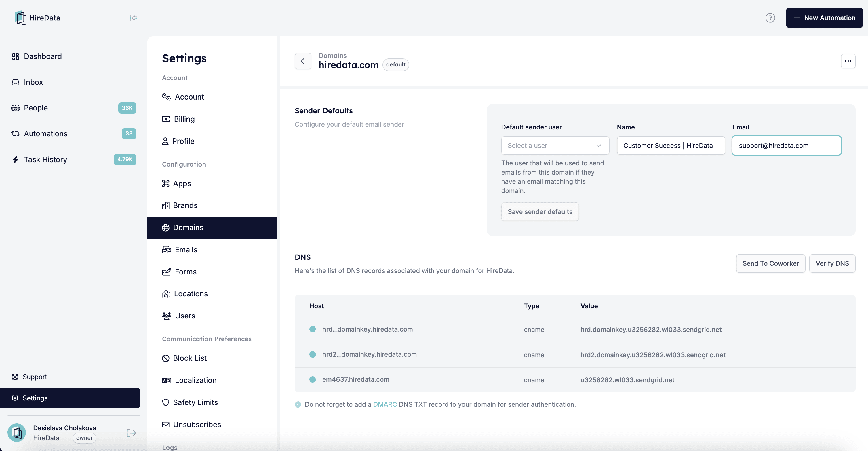Viewport: 868px width, 451px height.
Task: Click the logout icon next to Desislava Cholakova
Action: (x=132, y=433)
